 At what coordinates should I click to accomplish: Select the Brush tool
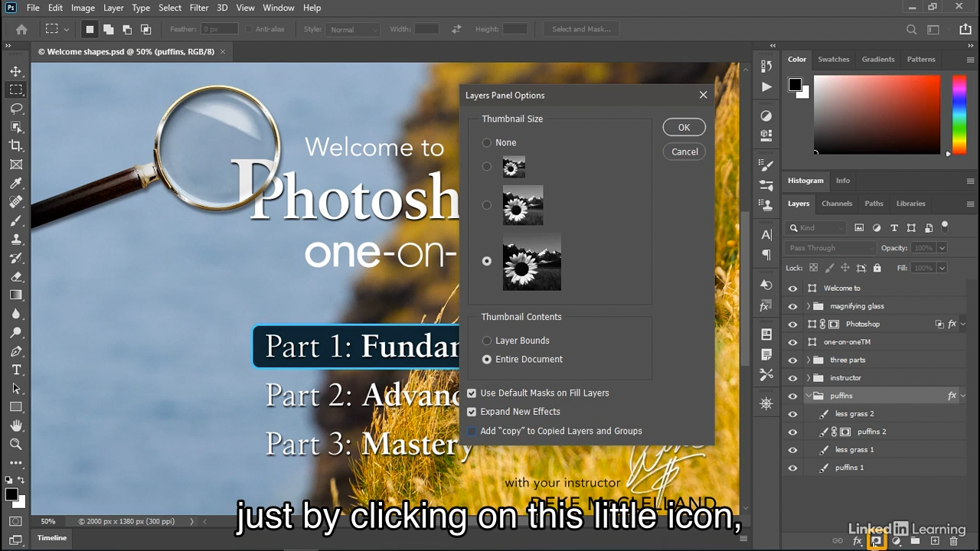click(x=16, y=220)
